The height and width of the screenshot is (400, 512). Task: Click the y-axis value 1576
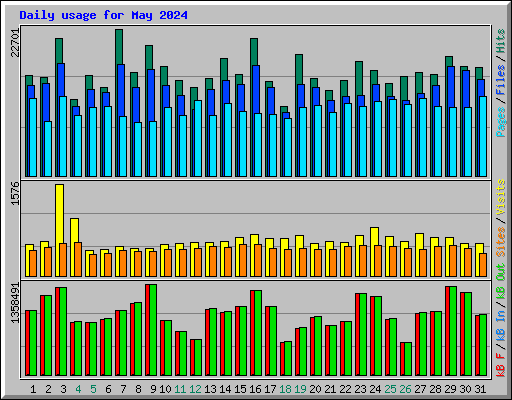pos(16,193)
